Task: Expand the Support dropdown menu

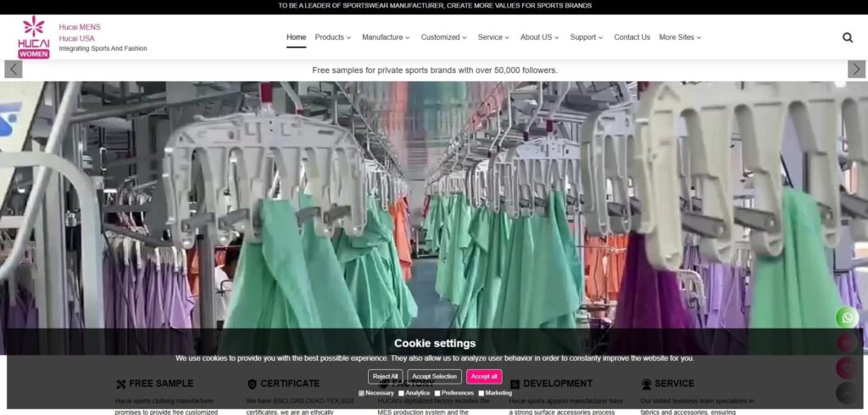Action: [587, 37]
